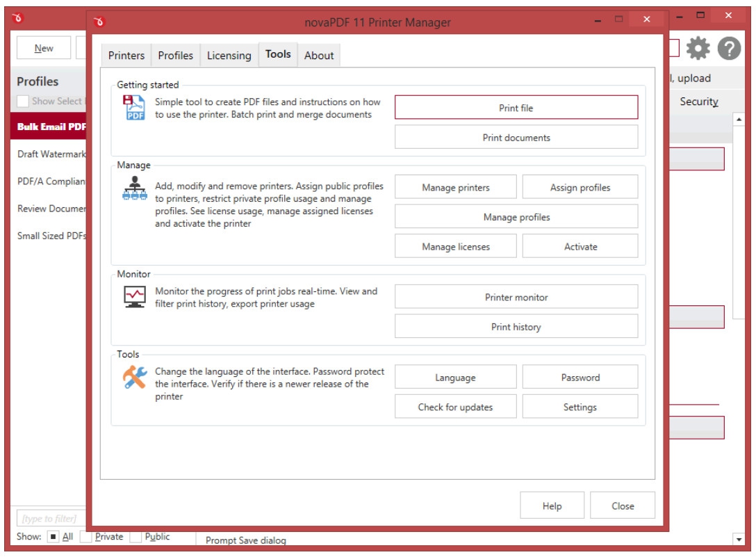
Task: Click the Help button
Action: click(x=552, y=506)
